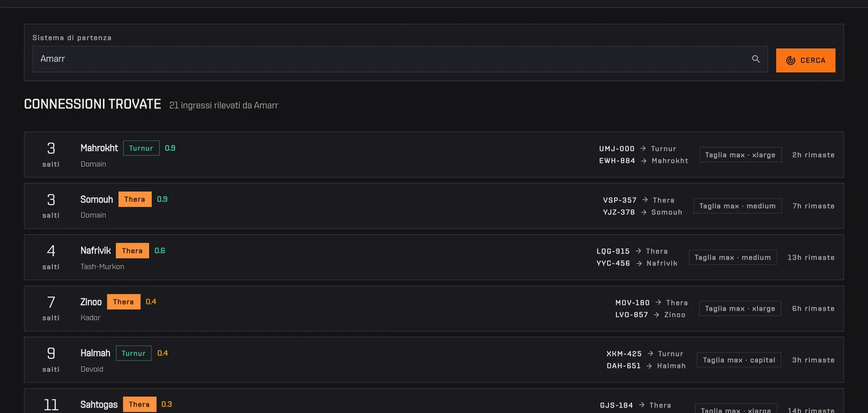The width and height of the screenshot is (868, 413).
Task: Click the arrow icon after GJS-184
Action: (641, 405)
